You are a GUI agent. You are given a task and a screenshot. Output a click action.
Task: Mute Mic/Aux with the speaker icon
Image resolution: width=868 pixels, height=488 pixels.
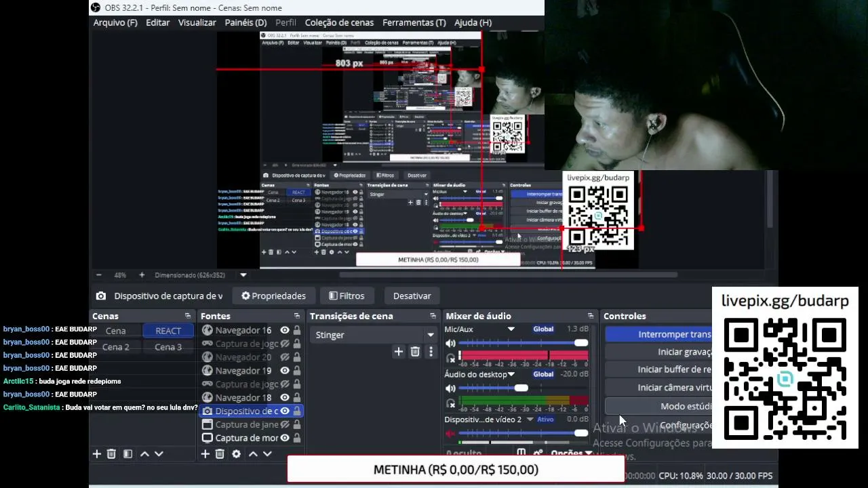click(450, 343)
